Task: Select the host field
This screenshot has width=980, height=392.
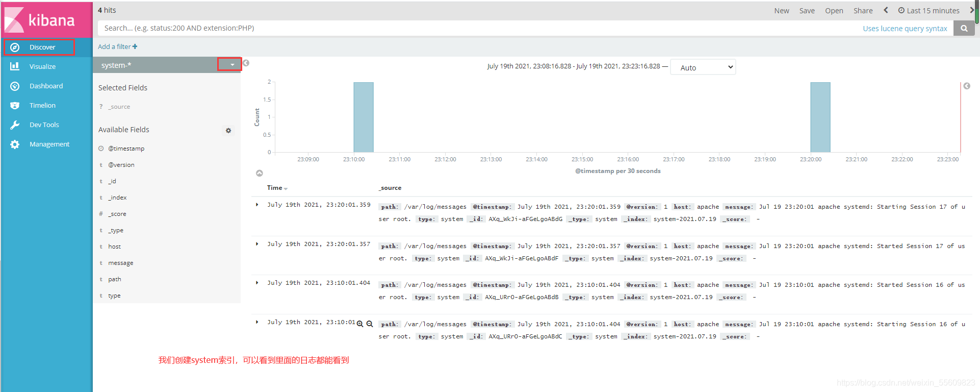Action: 115,247
